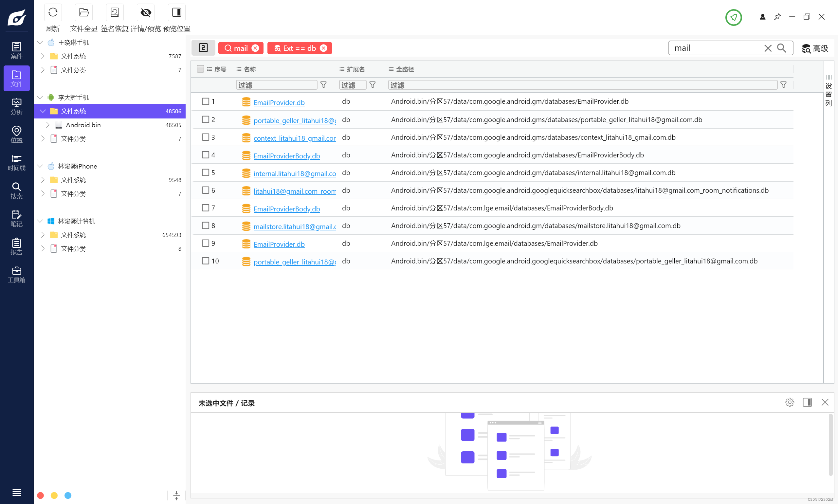The width and height of the screenshot is (838, 504).
Task: Click the 签名恢复 toolbar icon
Action: (115, 12)
